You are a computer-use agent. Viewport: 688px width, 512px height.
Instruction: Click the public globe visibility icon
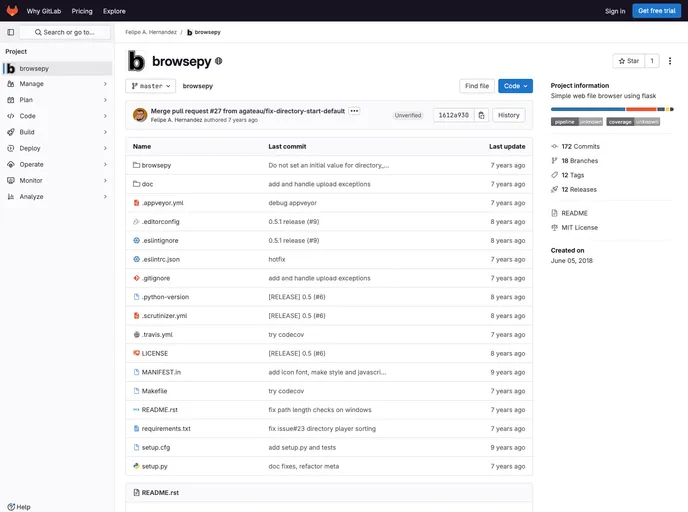pos(219,61)
